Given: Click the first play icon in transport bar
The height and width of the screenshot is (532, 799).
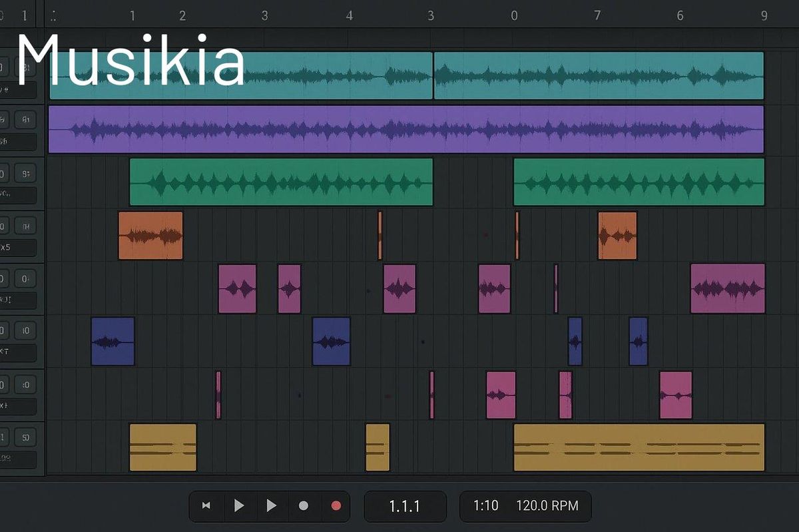Looking at the screenshot, I should tap(238, 505).
